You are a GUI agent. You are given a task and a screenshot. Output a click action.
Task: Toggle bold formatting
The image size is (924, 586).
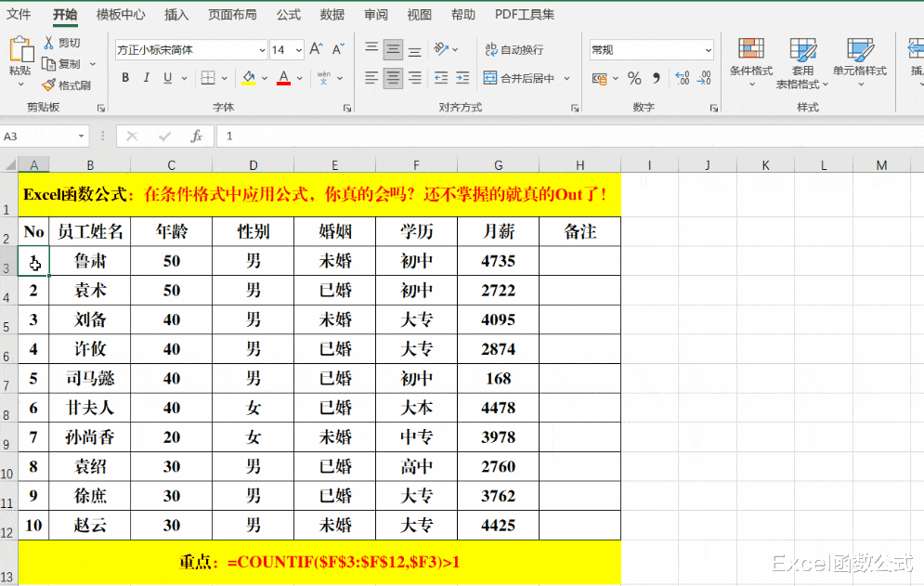pyautogui.click(x=125, y=78)
